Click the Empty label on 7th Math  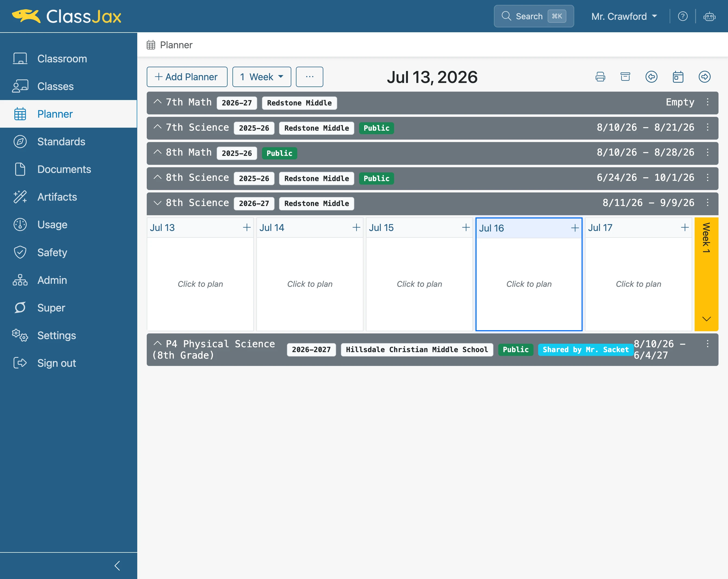(680, 102)
